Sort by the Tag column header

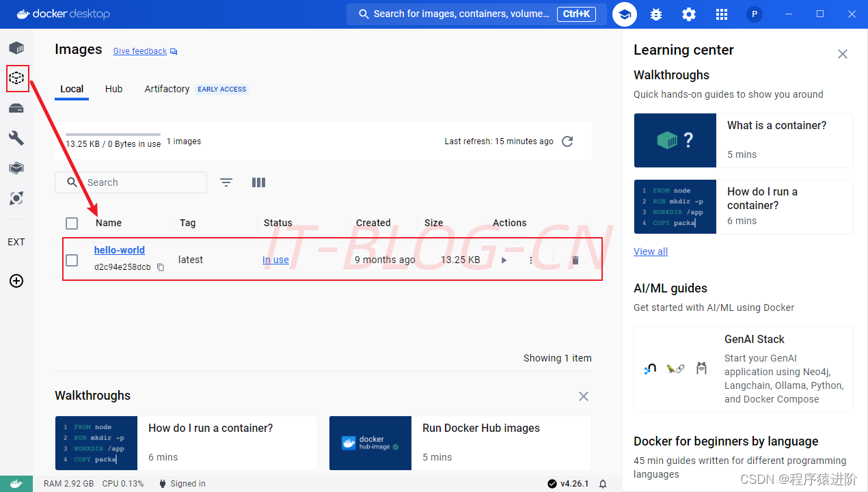(188, 223)
